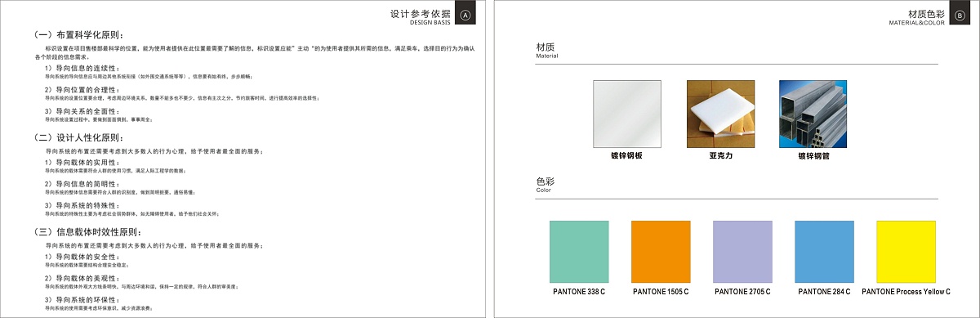This screenshot has height=318, width=980.
Task: Click subheading 1）导向载体的安全性
Action: [82, 257]
